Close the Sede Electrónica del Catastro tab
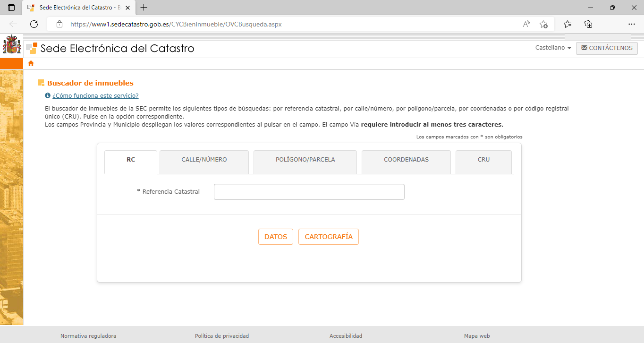This screenshot has width=644, height=343. click(128, 8)
